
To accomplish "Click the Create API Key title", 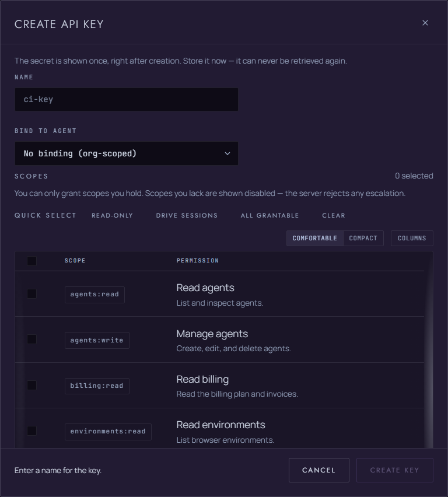I will [59, 24].
